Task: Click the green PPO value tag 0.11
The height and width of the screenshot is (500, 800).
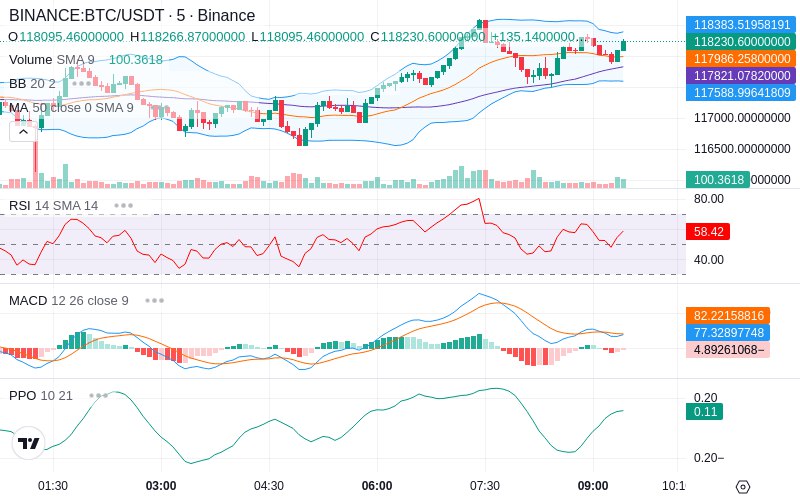Action: [705, 412]
